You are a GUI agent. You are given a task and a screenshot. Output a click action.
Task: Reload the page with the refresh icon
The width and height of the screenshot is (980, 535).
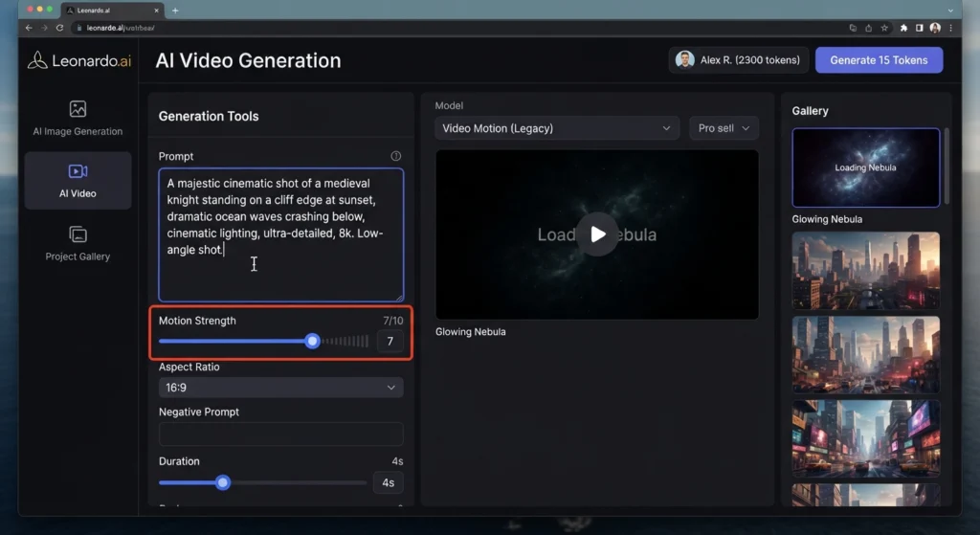[x=60, y=28]
